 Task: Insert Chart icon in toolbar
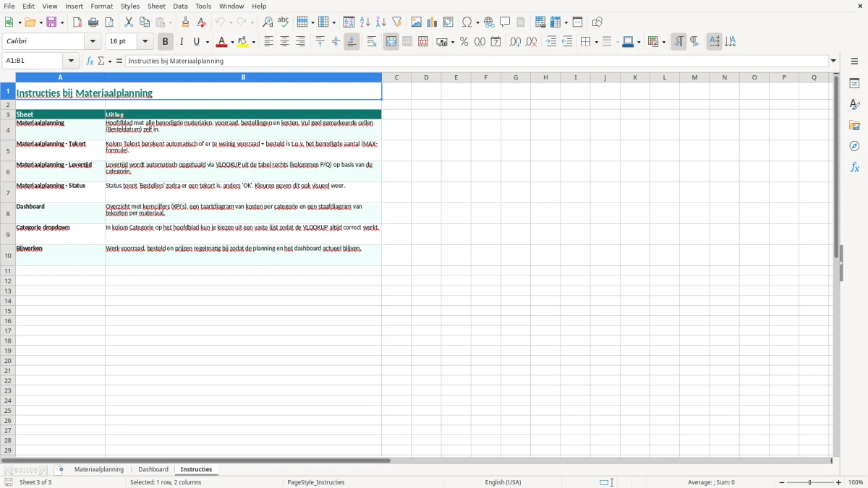coord(433,22)
